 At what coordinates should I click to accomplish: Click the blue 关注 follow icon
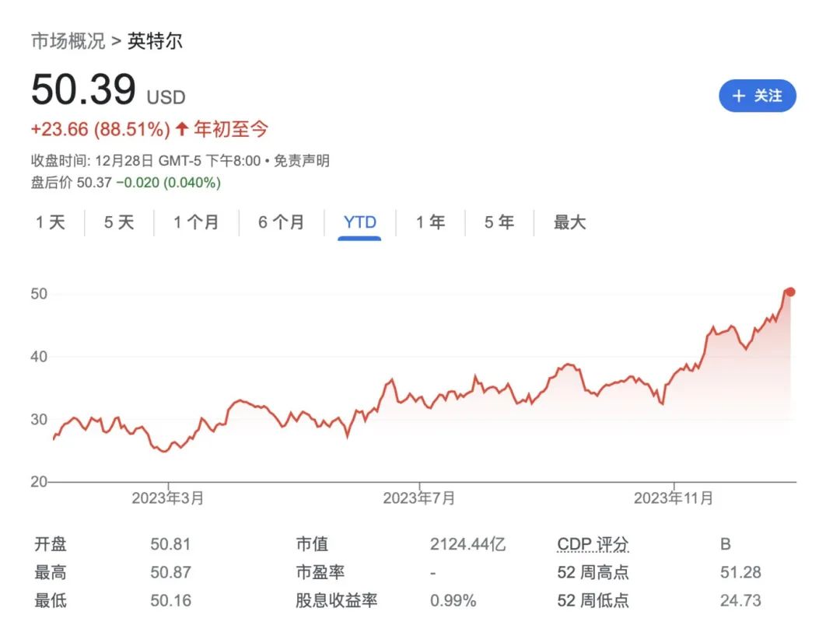(x=758, y=96)
